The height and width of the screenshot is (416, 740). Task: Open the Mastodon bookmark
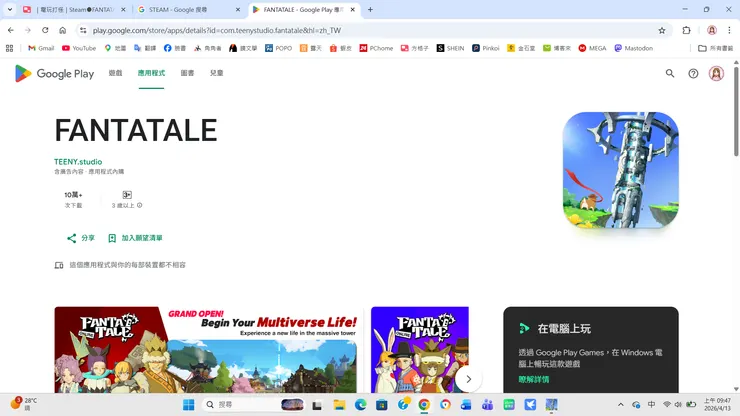tap(633, 48)
